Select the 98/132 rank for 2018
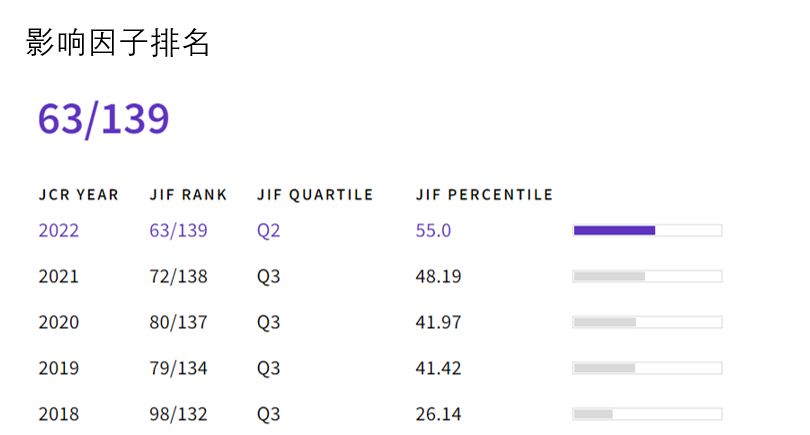The width and height of the screenshot is (810, 435). 178,414
